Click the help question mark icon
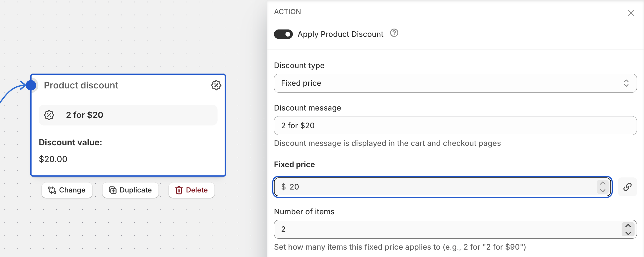The height and width of the screenshot is (257, 644). 394,33
